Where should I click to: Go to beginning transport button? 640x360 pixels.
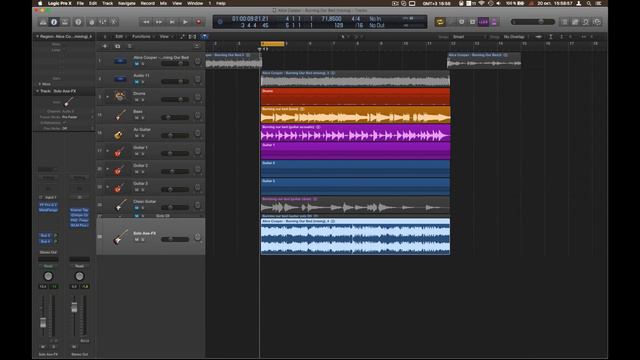[172, 22]
